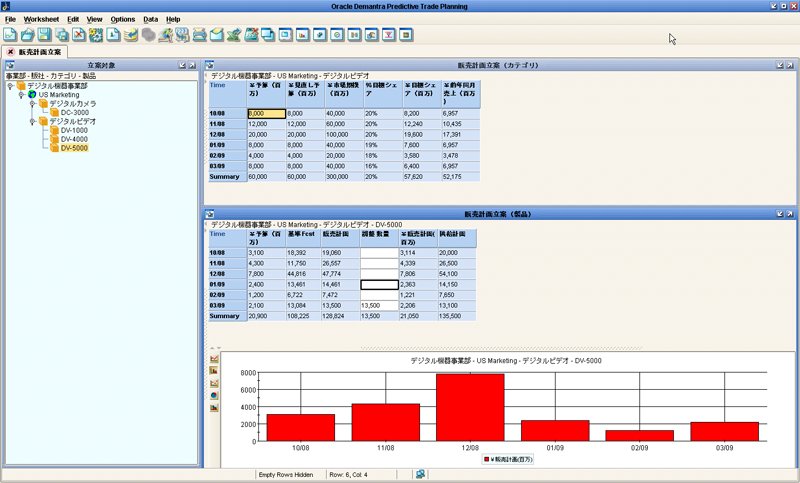
Task: Open the Data menu
Action: 151,19
